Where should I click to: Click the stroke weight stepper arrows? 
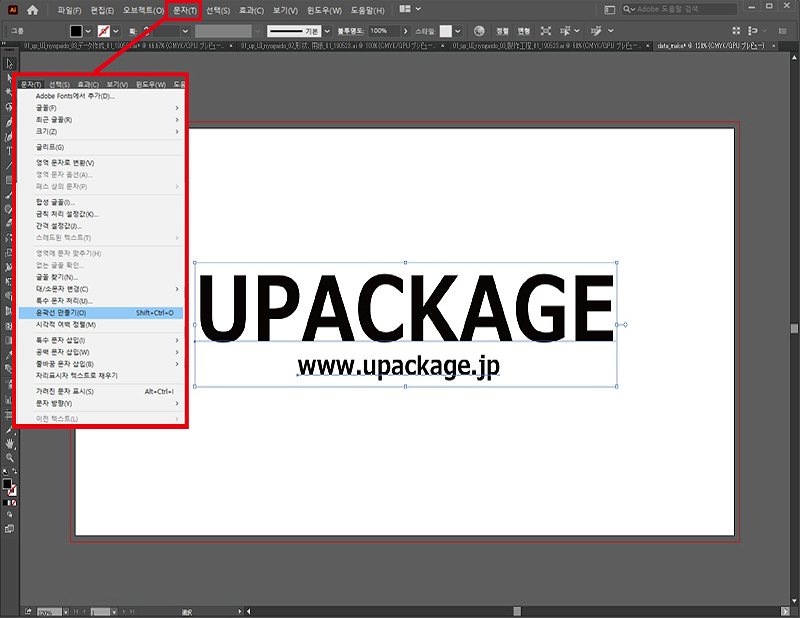(146, 31)
